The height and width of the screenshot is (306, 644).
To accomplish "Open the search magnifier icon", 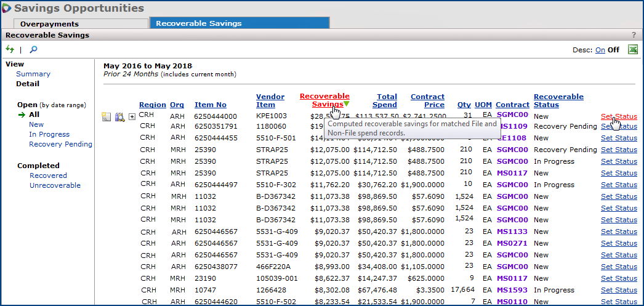I will click(x=33, y=49).
